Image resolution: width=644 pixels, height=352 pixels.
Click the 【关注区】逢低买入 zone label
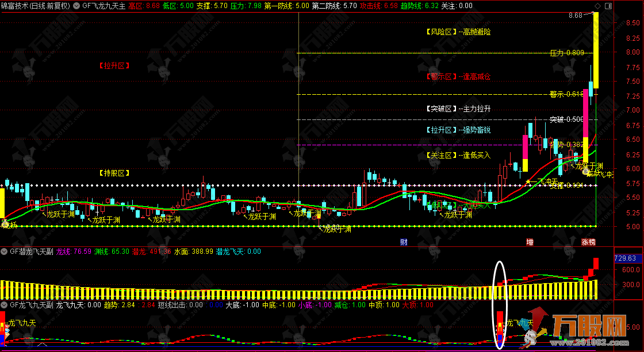click(458, 155)
